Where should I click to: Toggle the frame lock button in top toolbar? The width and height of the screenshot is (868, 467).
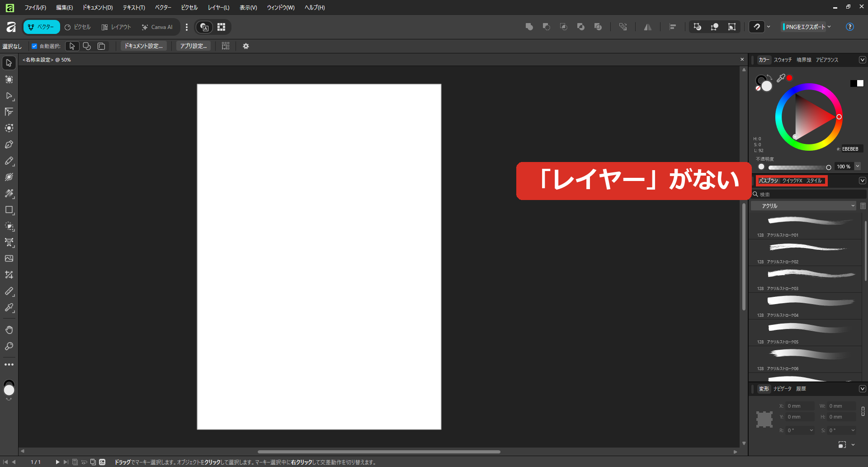coord(732,27)
